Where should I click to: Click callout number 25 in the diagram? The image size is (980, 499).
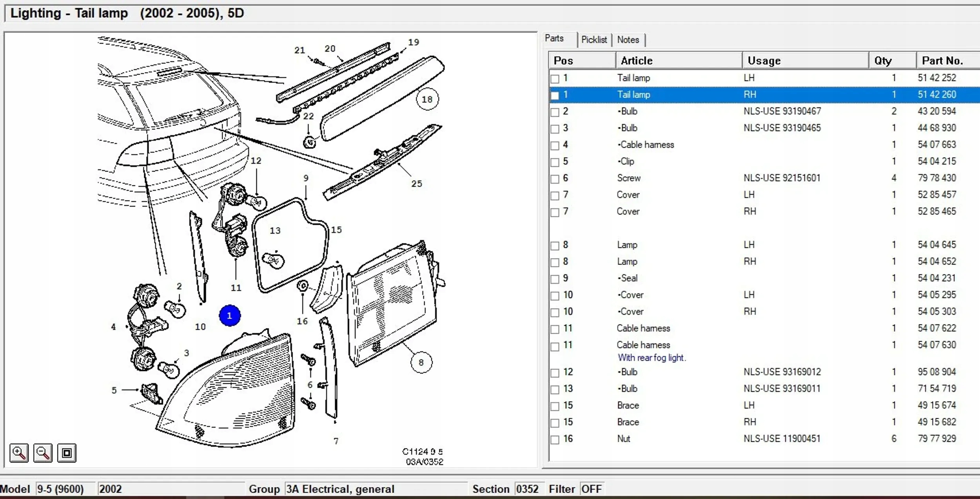417,183
